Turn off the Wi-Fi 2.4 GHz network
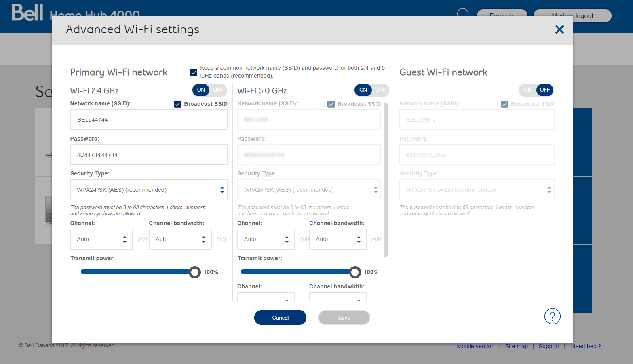The image size is (633, 364). click(218, 90)
